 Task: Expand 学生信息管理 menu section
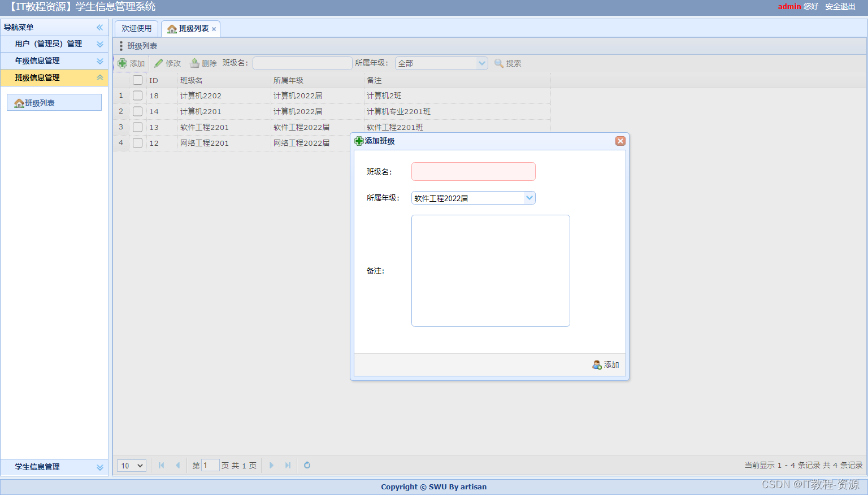54,467
